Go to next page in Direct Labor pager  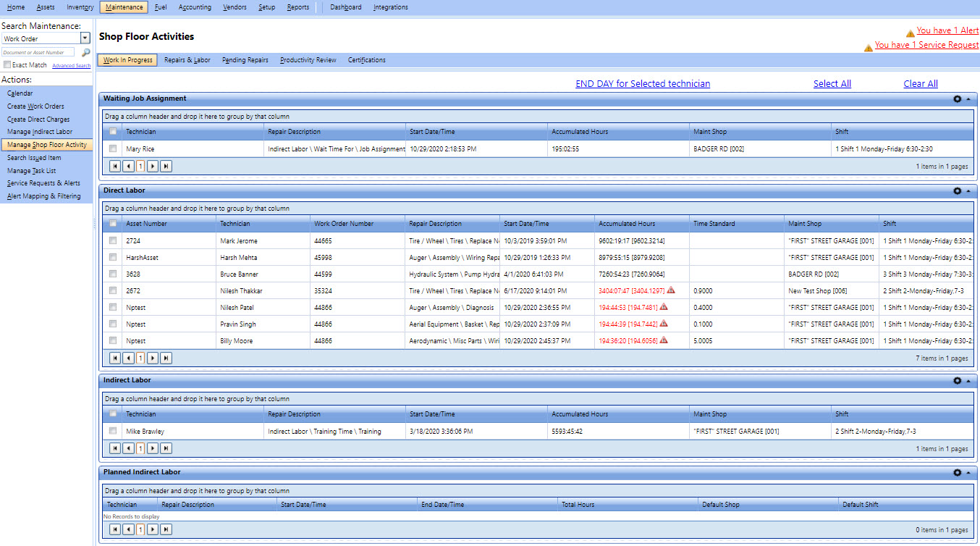tap(153, 358)
